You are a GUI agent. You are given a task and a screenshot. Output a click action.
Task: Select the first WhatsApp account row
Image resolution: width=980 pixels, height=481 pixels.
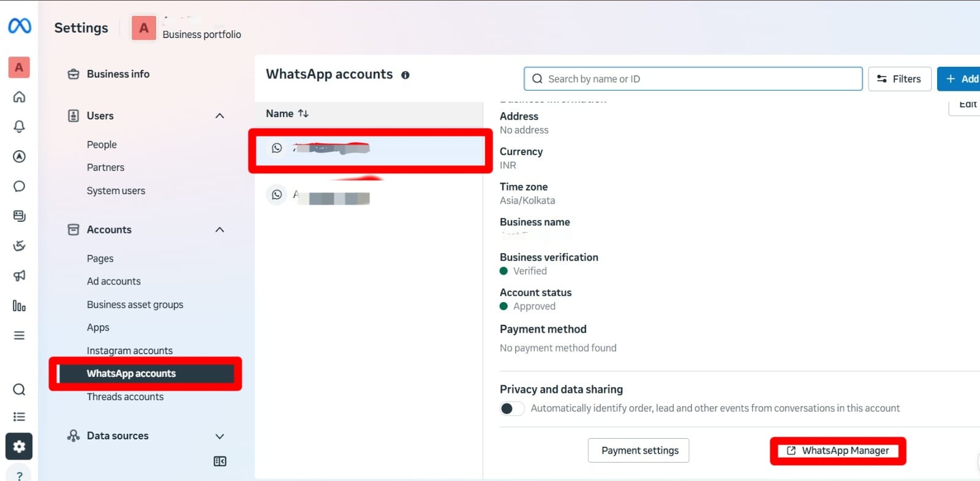[x=370, y=149]
